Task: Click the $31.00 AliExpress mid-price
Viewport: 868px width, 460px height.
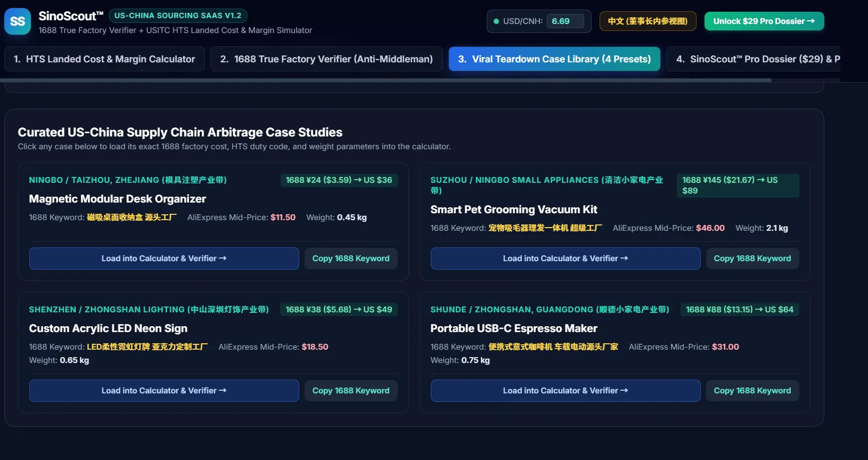Action: coord(725,347)
